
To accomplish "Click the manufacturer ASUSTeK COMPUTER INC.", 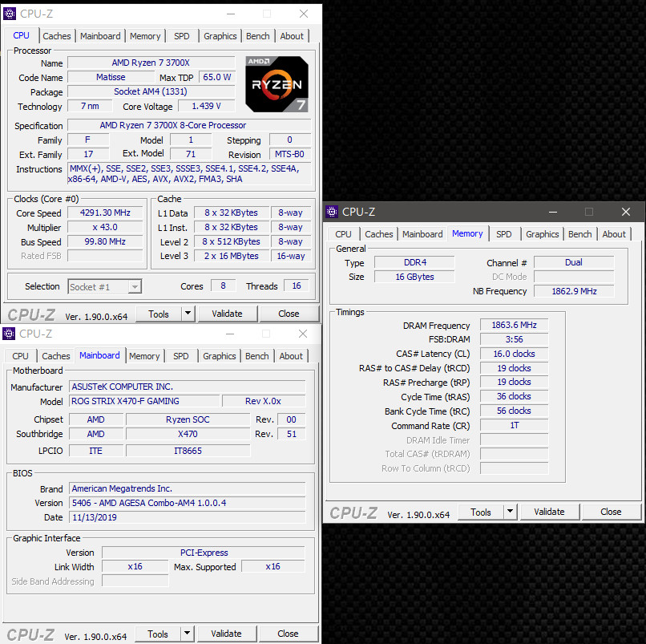I will coord(188,387).
